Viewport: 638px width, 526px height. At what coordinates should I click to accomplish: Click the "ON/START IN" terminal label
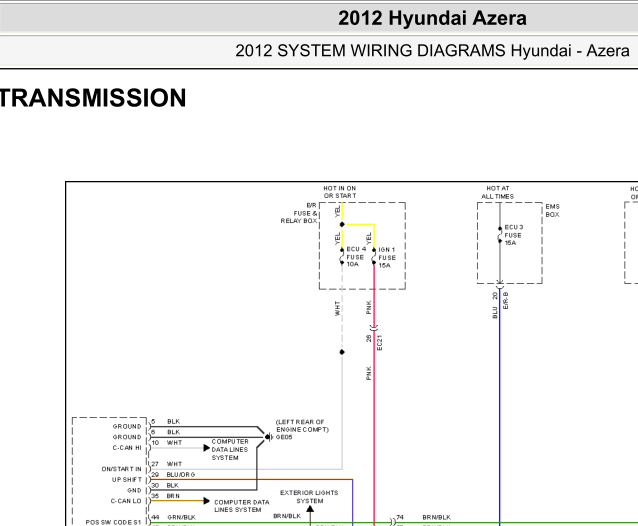point(122,469)
